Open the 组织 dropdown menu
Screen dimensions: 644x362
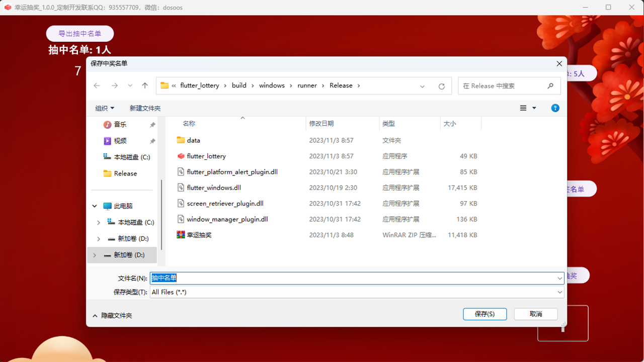click(105, 108)
